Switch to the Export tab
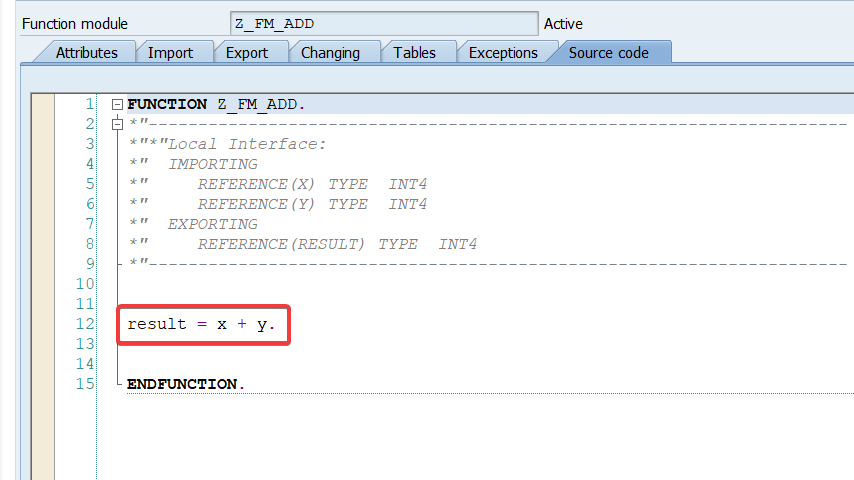 (246, 53)
